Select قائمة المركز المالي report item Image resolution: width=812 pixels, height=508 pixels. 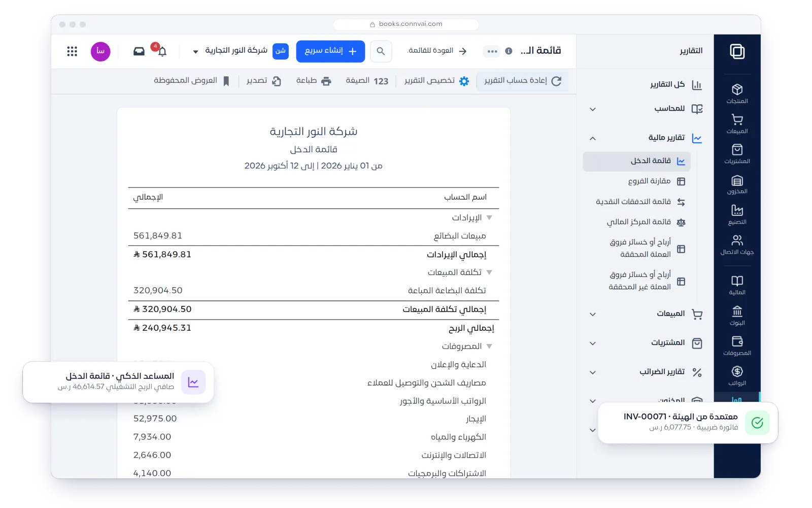(x=637, y=222)
